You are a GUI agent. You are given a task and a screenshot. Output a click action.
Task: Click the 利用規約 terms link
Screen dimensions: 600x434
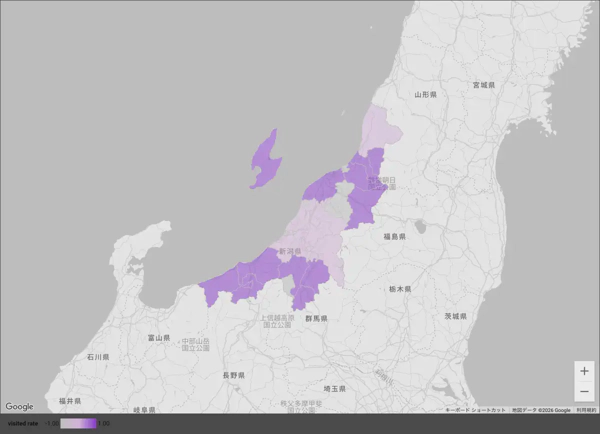(586, 410)
